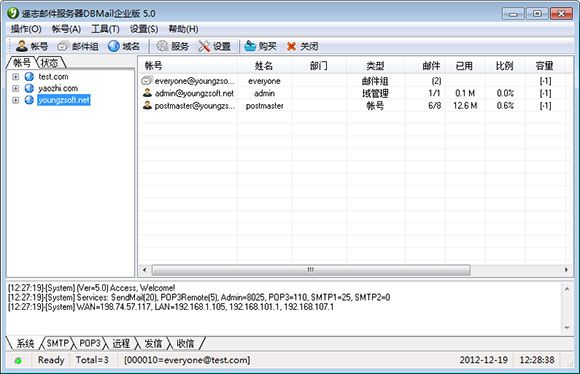This screenshot has height=374, width=580.
Task: Sort by the 已用 column header
Action: [465, 66]
